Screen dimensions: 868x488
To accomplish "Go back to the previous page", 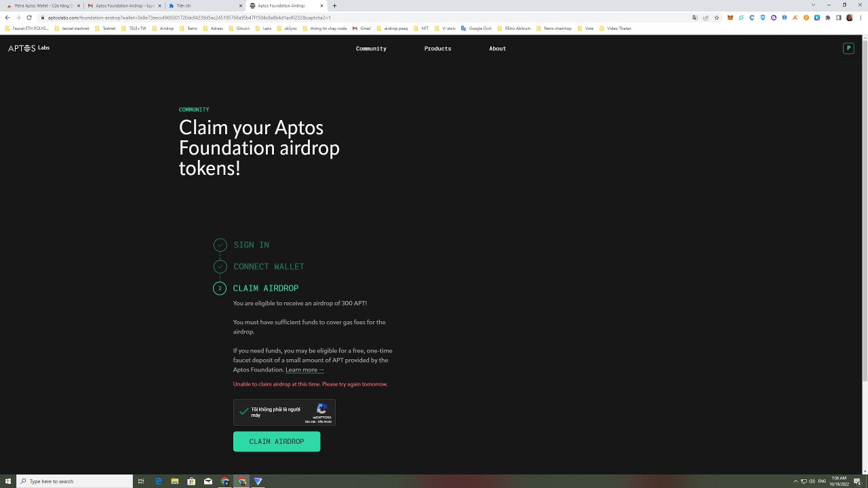I will point(7,18).
